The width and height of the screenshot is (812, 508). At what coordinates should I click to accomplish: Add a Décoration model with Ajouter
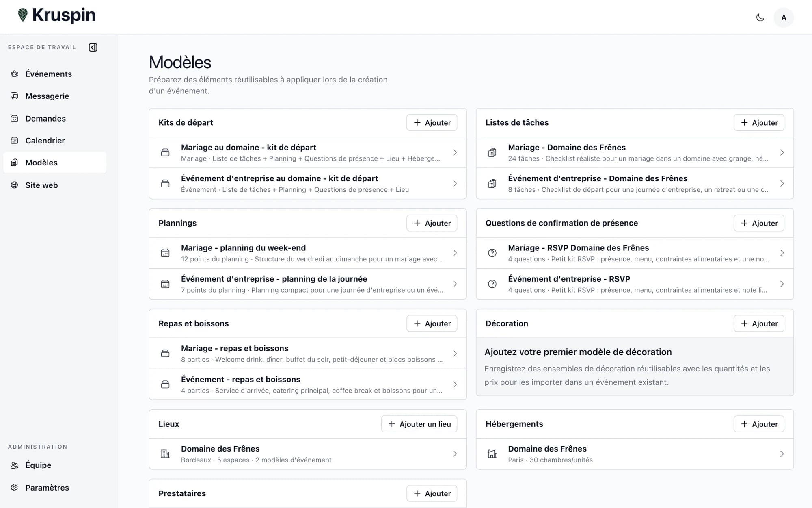(x=758, y=323)
